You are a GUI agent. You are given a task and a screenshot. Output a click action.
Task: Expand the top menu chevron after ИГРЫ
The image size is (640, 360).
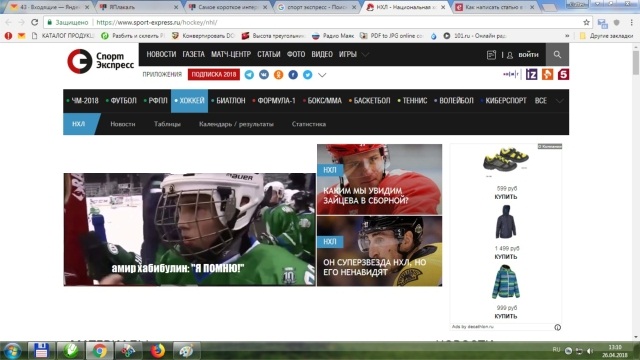(366, 55)
